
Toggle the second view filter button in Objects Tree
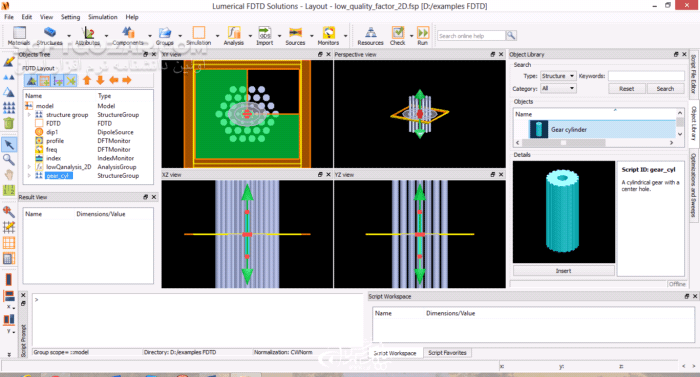point(45,80)
